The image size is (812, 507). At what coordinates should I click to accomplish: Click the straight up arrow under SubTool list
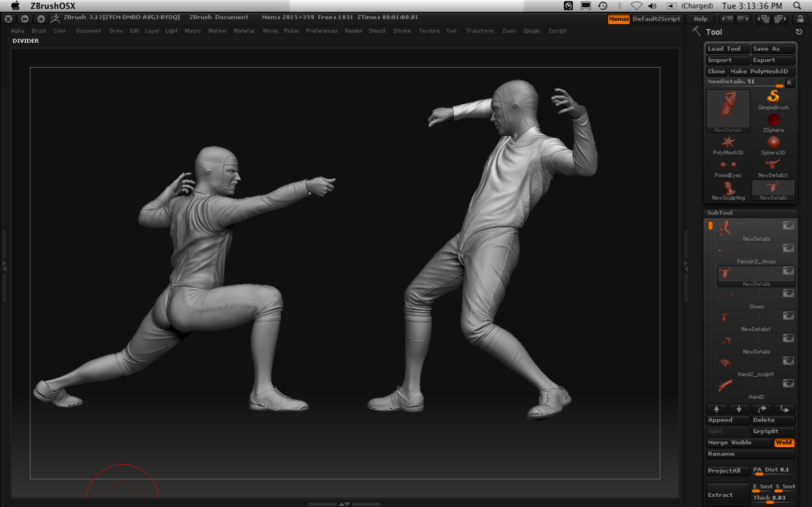pos(717,409)
